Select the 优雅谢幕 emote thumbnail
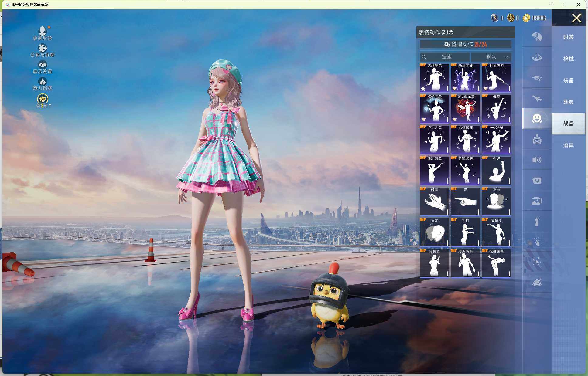The width and height of the screenshot is (588, 376). pyautogui.click(x=496, y=263)
